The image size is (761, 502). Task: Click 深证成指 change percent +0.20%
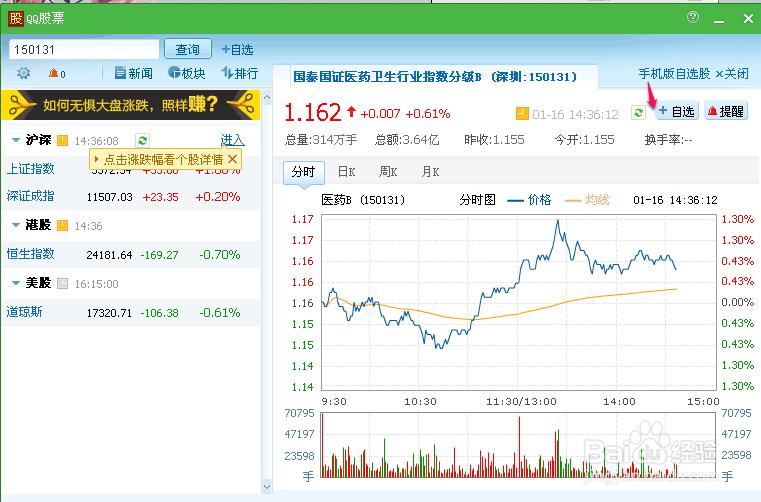[217, 197]
